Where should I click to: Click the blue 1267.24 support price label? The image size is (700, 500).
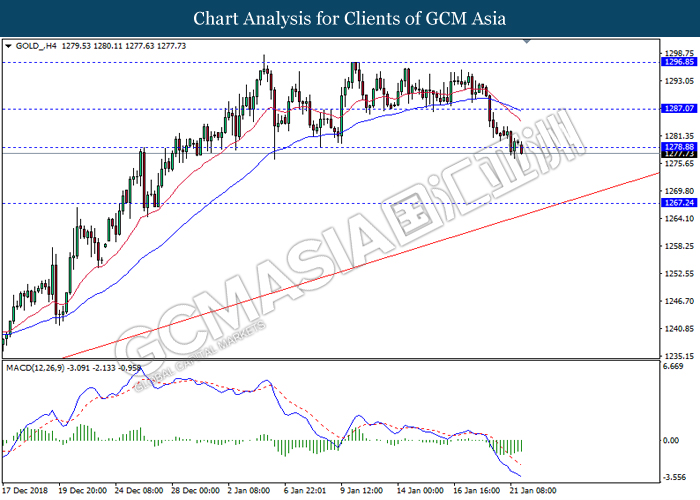tap(679, 203)
